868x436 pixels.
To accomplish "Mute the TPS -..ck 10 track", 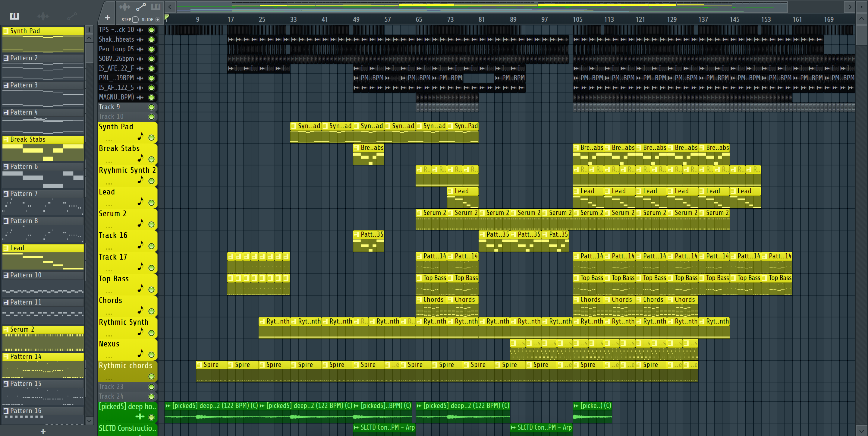I will point(152,30).
